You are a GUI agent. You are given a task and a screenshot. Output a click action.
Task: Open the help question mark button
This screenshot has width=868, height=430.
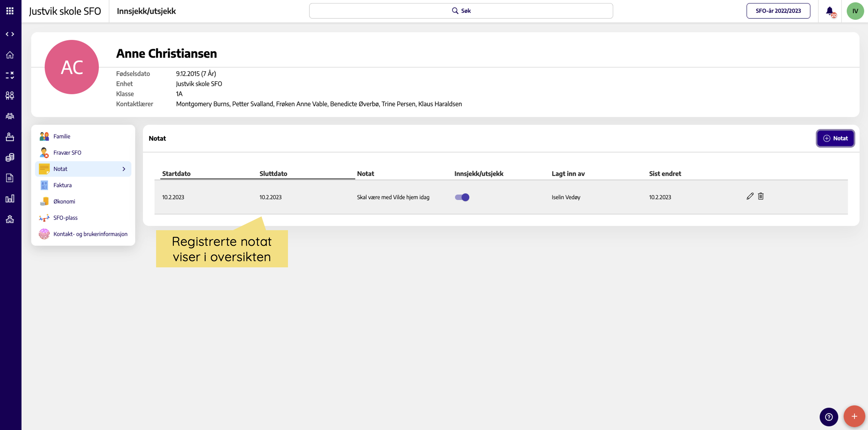[829, 417]
